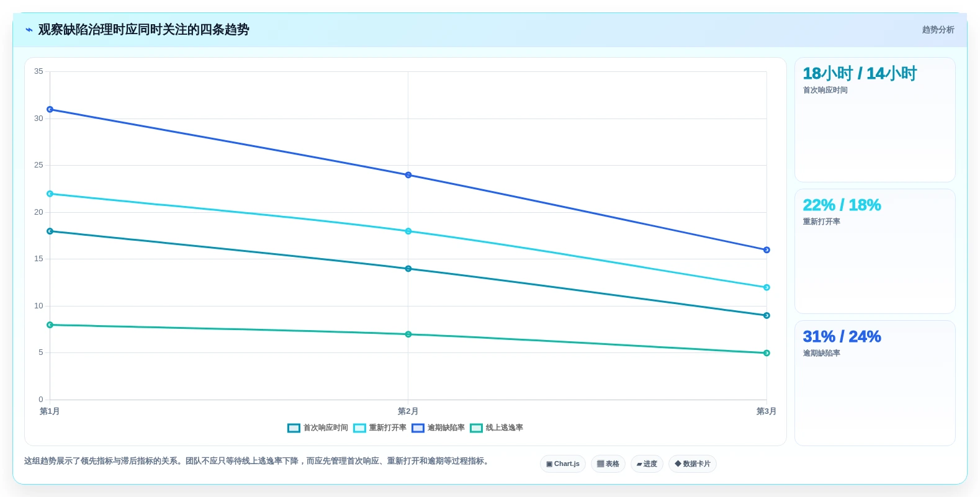Select 重新打开率 data point at 第2月

pyautogui.click(x=408, y=231)
